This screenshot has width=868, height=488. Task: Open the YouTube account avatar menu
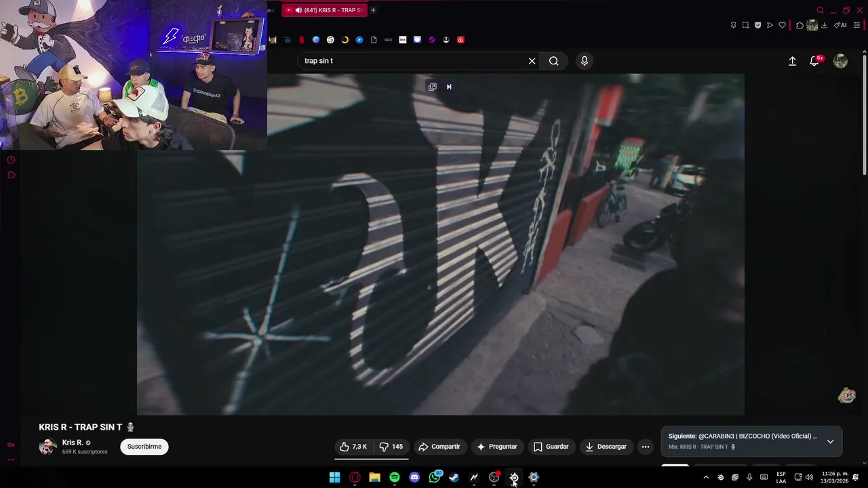coord(840,61)
